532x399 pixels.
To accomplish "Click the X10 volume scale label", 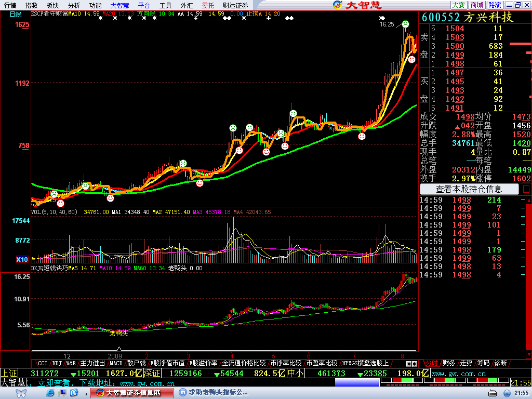I will click(x=22, y=260).
